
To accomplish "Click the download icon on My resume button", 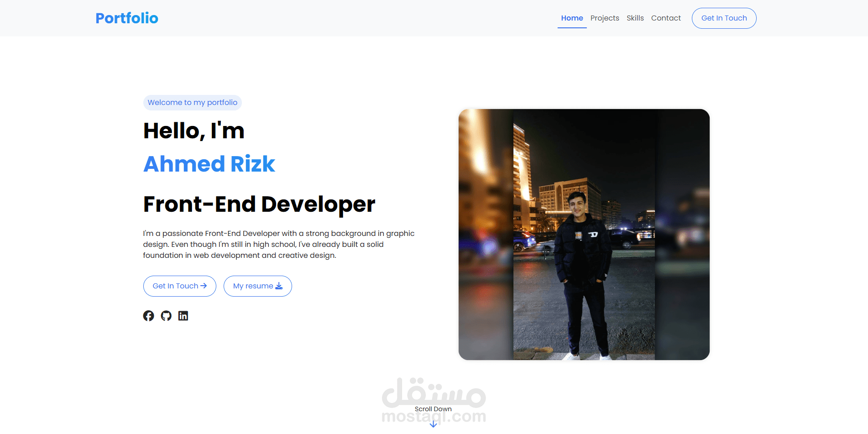I will [x=278, y=286].
